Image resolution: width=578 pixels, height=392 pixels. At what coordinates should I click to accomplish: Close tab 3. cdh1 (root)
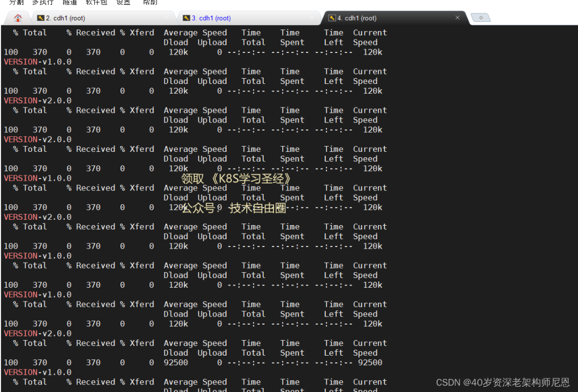click(x=312, y=18)
